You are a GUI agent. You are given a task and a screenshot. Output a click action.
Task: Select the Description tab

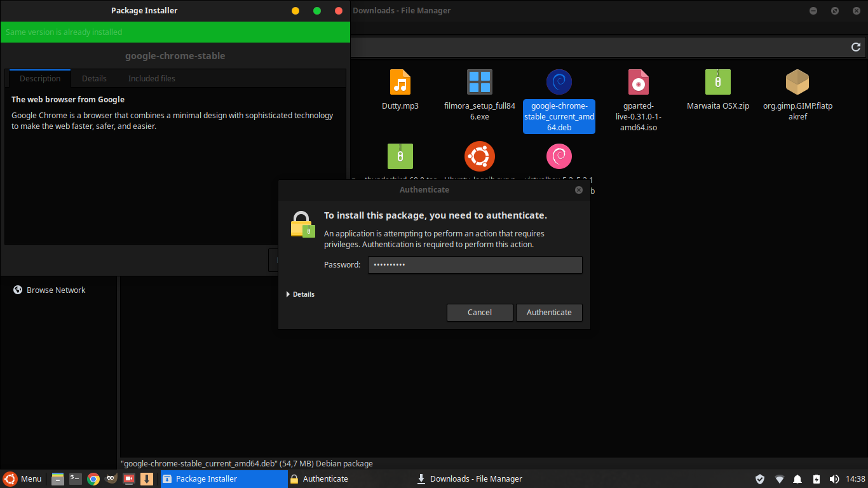point(40,78)
